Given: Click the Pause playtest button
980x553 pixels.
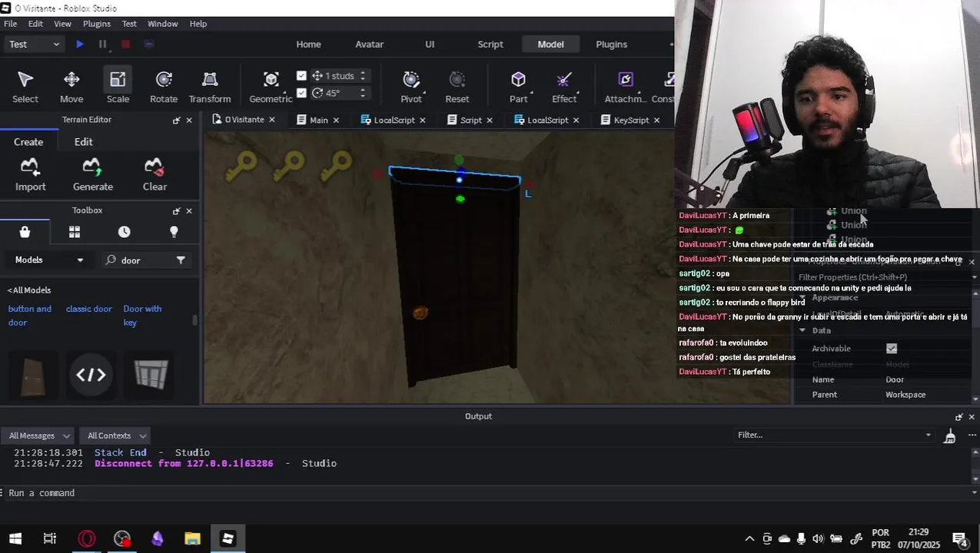Looking at the screenshot, I should pos(102,45).
